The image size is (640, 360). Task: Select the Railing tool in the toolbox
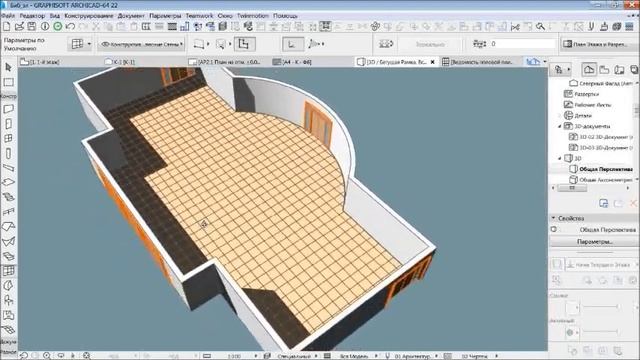[x=8, y=212]
